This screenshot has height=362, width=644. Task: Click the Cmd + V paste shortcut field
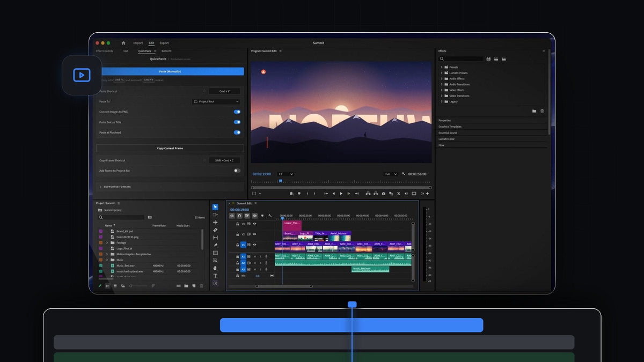click(224, 91)
